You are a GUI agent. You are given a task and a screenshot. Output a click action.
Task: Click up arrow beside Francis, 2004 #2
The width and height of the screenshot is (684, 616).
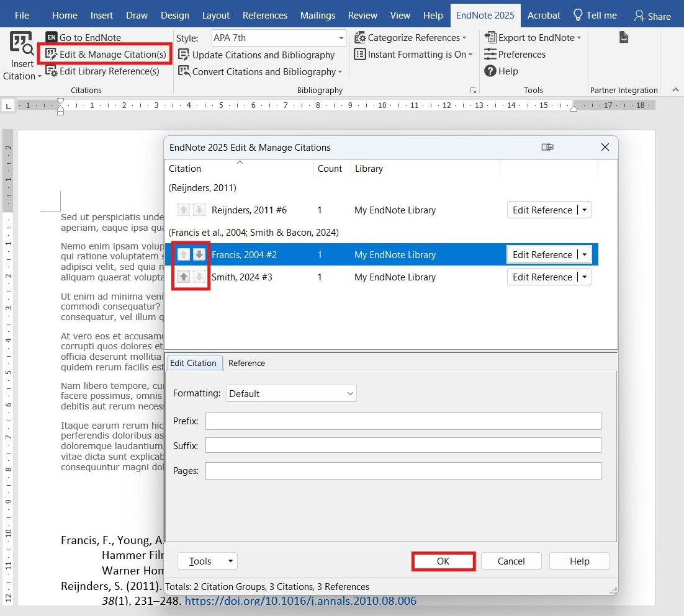[184, 254]
